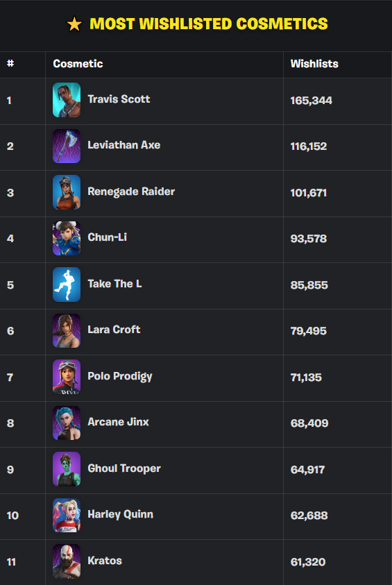Follow the Leviathan Axe text link

[x=123, y=145]
